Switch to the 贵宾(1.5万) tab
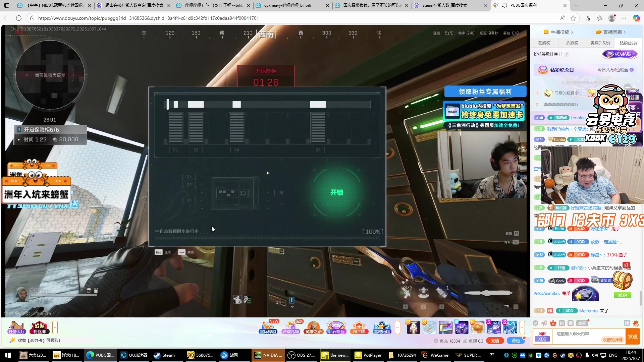Screen dimensions: 644x362 [600, 43]
